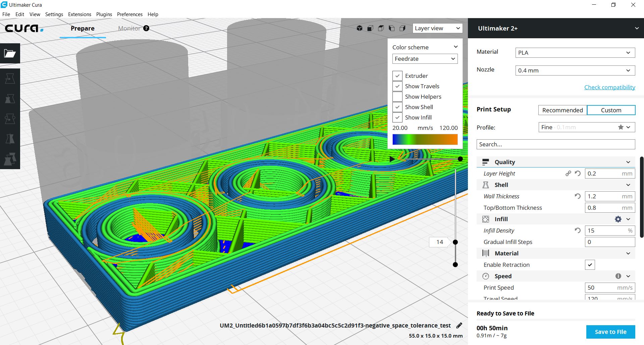Select Custom print setup mode
The image size is (644, 345).
pyautogui.click(x=611, y=110)
